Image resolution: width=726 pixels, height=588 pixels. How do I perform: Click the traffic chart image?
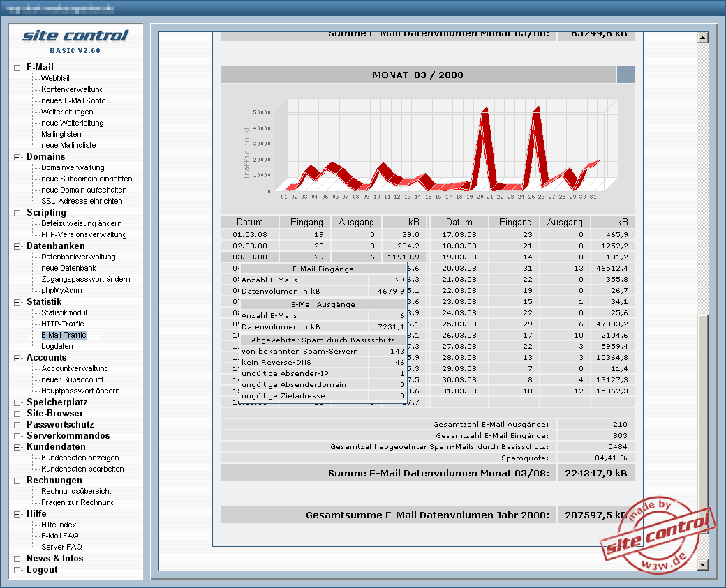429,148
